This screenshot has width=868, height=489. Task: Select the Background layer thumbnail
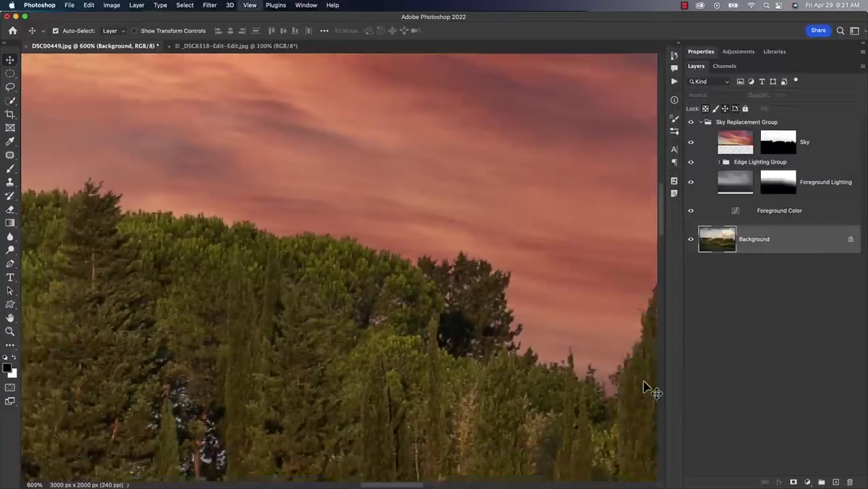[x=717, y=239]
